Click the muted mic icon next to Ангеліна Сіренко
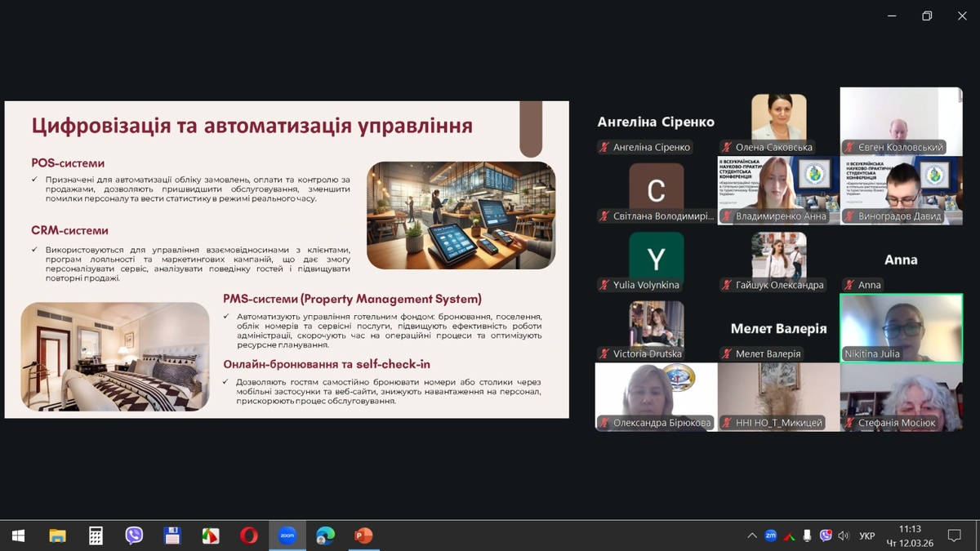Screen dimensions: 980x551 click(x=604, y=148)
